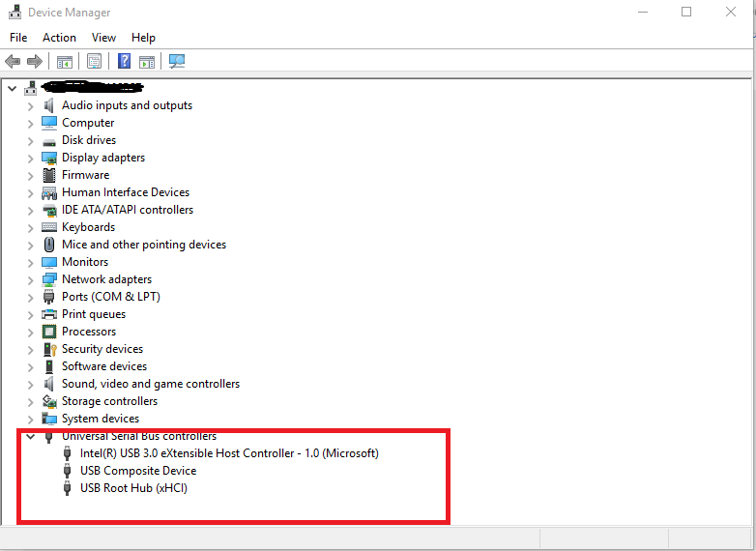Image resolution: width=756 pixels, height=551 pixels.
Task: Click the IDE ATA/ATAPI controllers icon
Action: (49, 210)
